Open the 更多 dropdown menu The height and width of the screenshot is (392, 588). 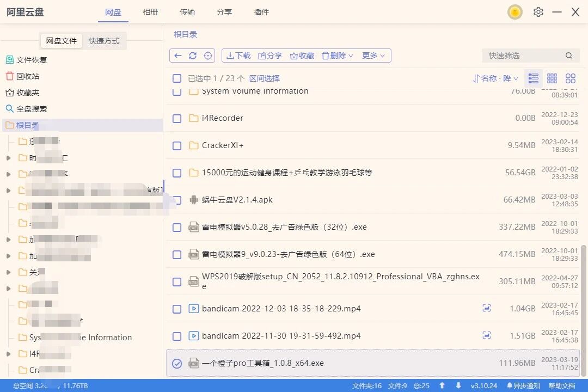pos(373,56)
